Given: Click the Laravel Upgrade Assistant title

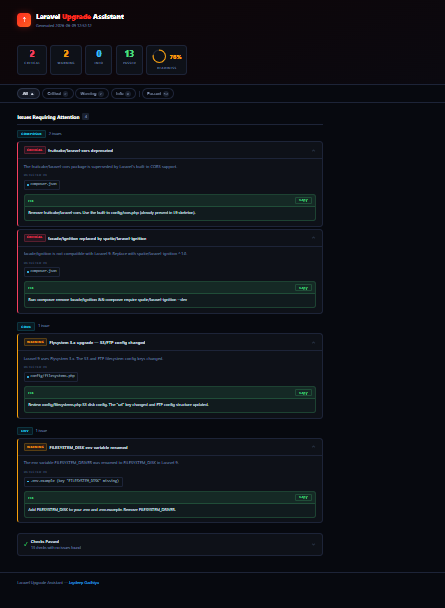Looking at the screenshot, I should pos(80,17).
